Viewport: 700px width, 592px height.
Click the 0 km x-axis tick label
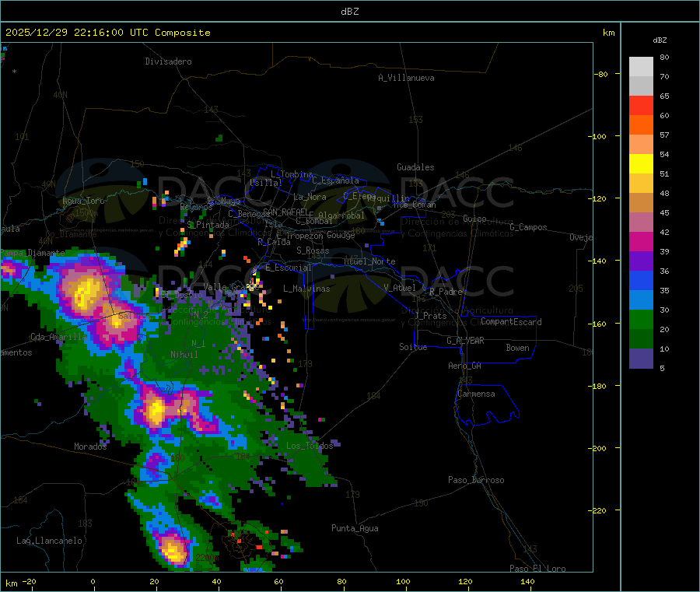(x=93, y=581)
